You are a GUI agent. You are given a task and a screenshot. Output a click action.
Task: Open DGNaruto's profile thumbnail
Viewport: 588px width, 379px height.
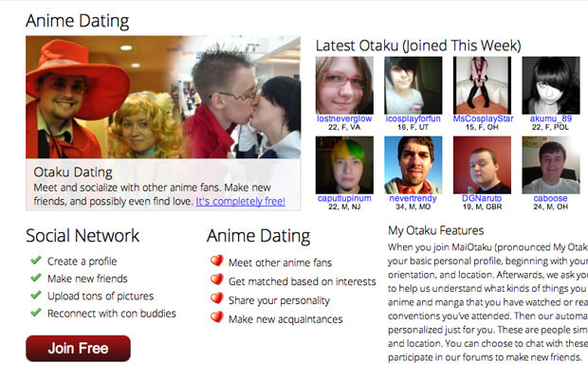coord(482,165)
